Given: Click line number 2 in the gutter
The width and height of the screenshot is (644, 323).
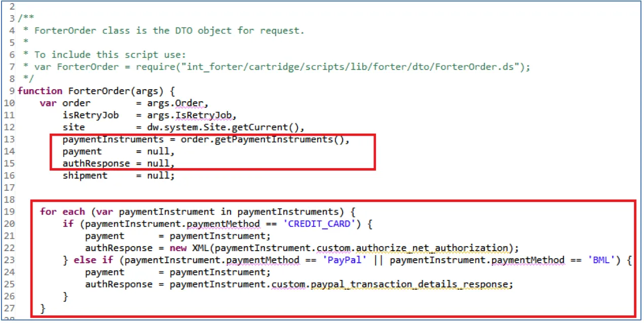Looking at the screenshot, I should [x=12, y=7].
